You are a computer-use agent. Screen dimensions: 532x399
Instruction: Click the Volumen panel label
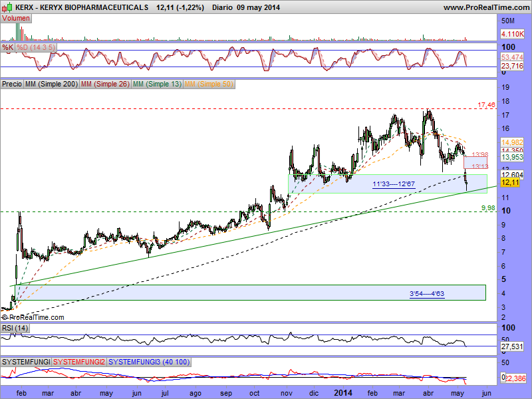[x=16, y=19]
